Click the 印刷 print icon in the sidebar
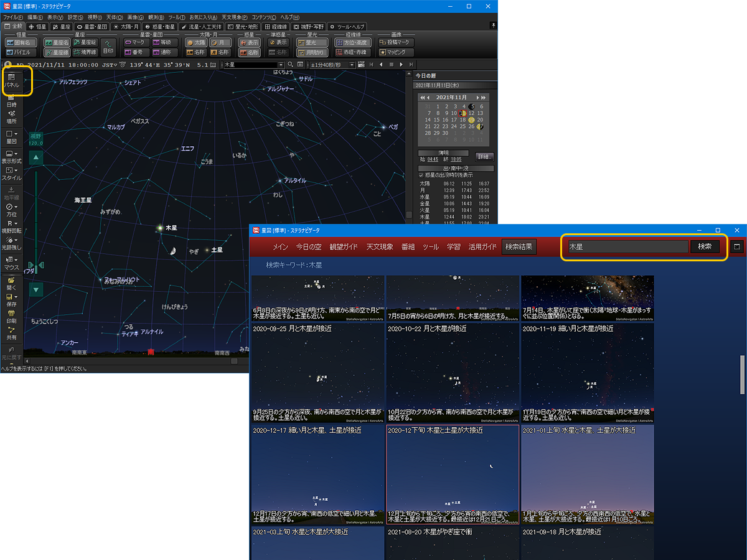Image resolution: width=747 pixels, height=560 pixels. pos(11,317)
